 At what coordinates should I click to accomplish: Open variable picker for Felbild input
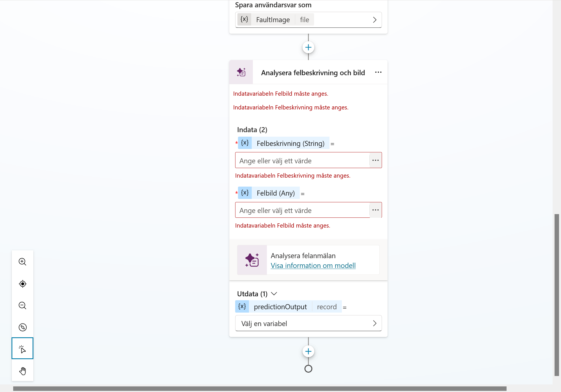[x=375, y=210]
